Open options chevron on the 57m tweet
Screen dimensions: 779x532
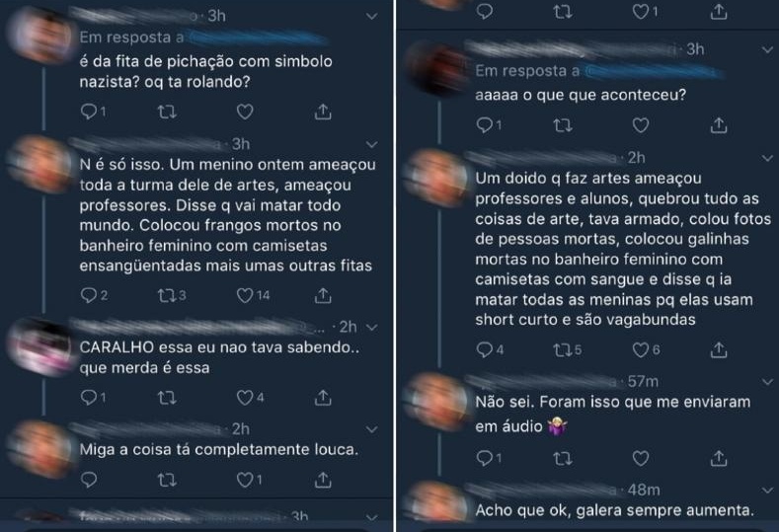pos(767,382)
